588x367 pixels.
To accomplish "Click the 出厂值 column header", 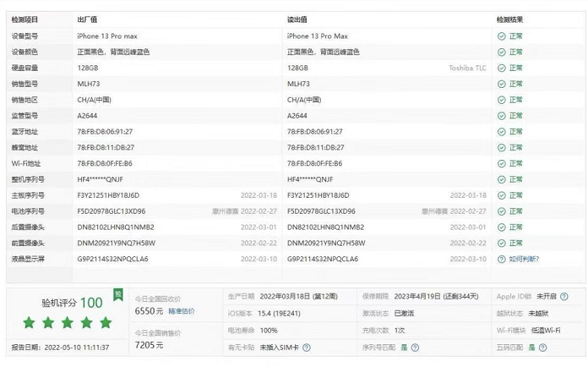I will tap(87, 19).
